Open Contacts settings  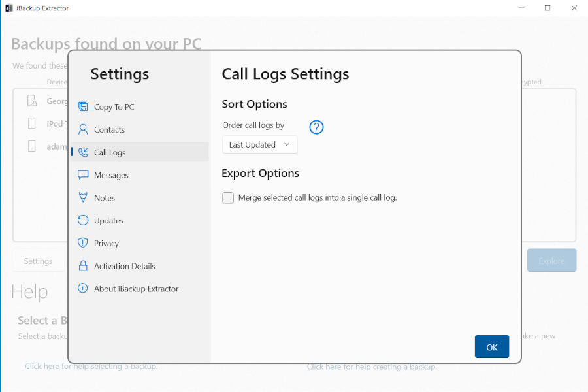(140, 129)
